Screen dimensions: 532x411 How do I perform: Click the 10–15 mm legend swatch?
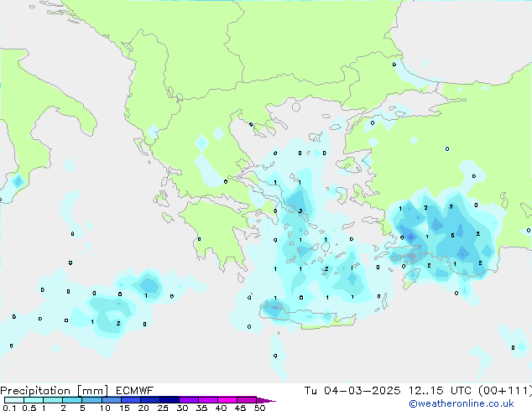coord(112,400)
